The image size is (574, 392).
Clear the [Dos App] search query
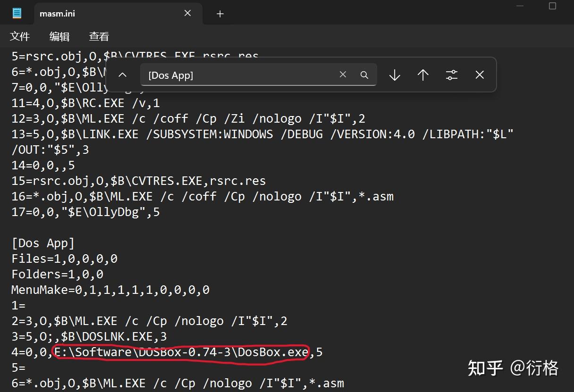(343, 74)
